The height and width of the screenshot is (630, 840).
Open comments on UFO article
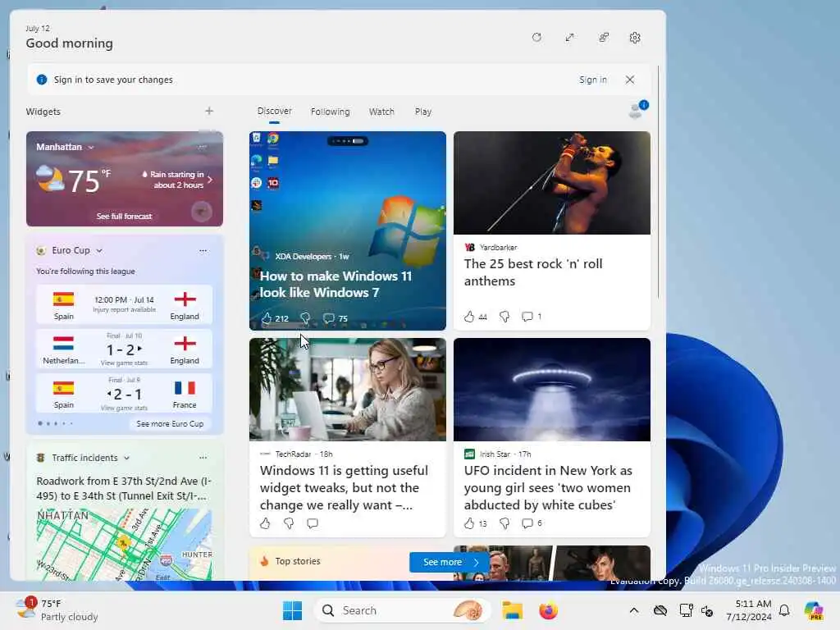pyautogui.click(x=527, y=523)
